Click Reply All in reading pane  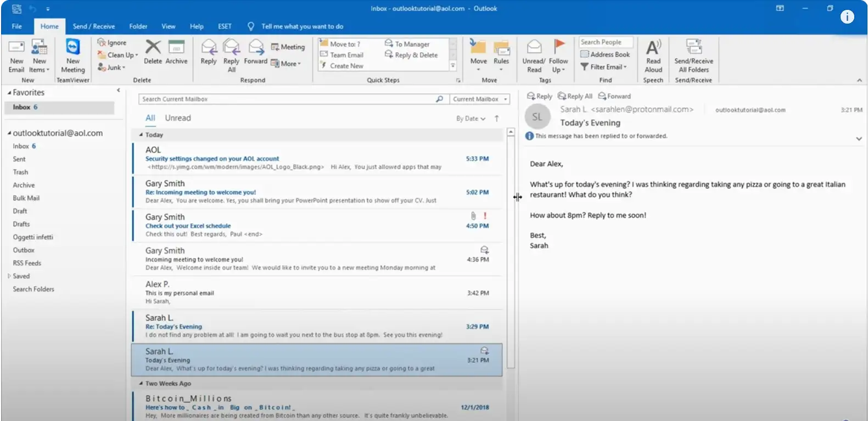point(575,96)
